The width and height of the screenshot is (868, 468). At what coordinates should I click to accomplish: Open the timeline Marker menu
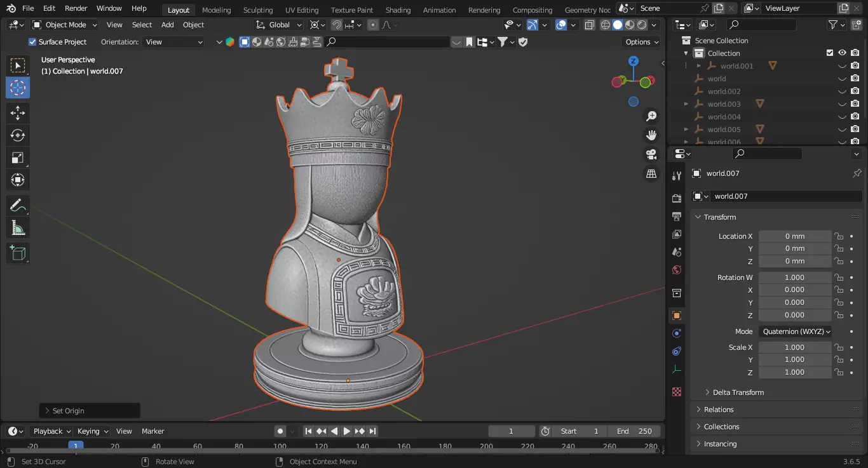[153, 431]
